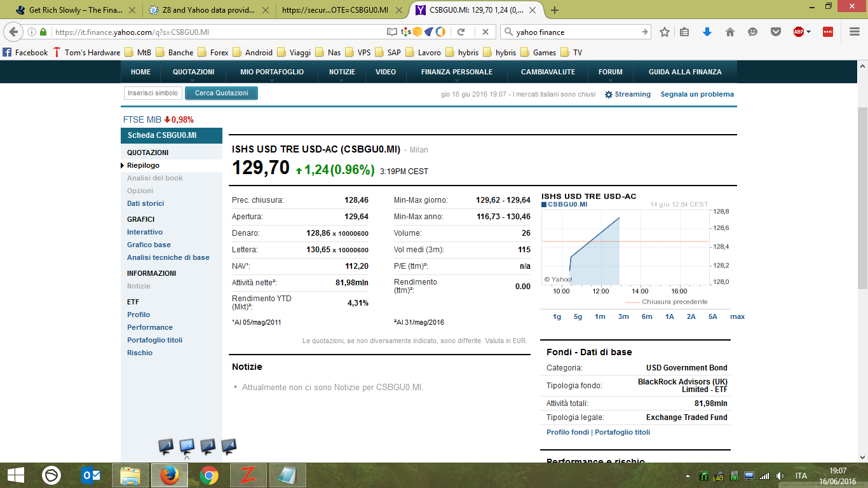Open Chrome from the taskbar

pyautogui.click(x=209, y=475)
